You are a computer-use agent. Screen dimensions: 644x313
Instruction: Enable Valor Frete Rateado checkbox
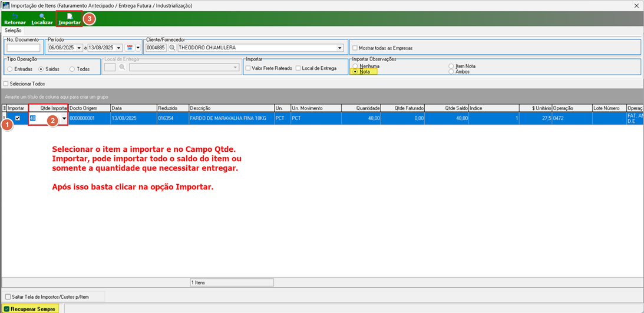click(x=247, y=68)
